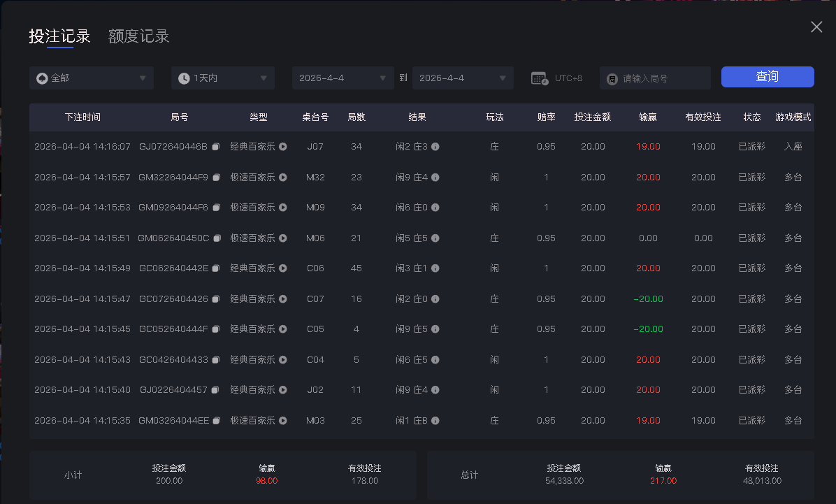Open result info for 闲1 庄8 row
836x504 pixels.
435,421
